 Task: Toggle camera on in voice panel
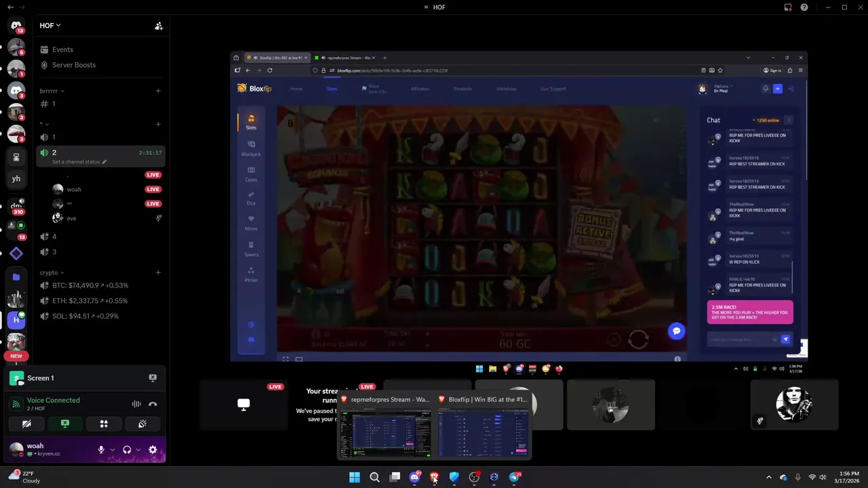click(26, 424)
